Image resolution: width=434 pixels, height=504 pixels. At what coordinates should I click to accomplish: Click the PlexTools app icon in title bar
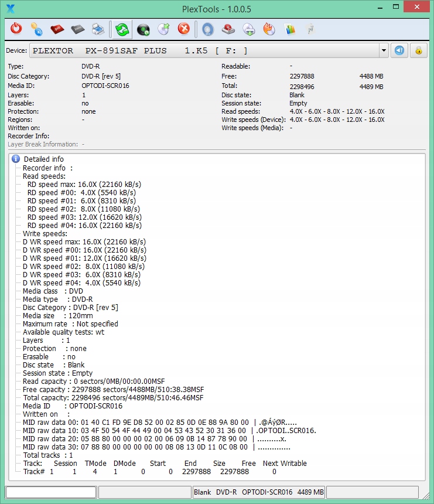coord(10,8)
